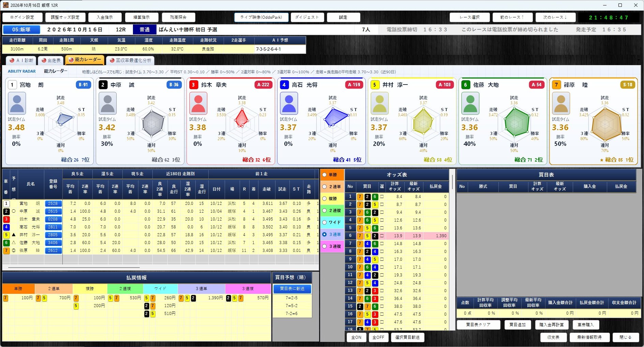Click the B-91 rank badge on 宮地's card
Screen dimensions: 644x347
tap(83, 85)
